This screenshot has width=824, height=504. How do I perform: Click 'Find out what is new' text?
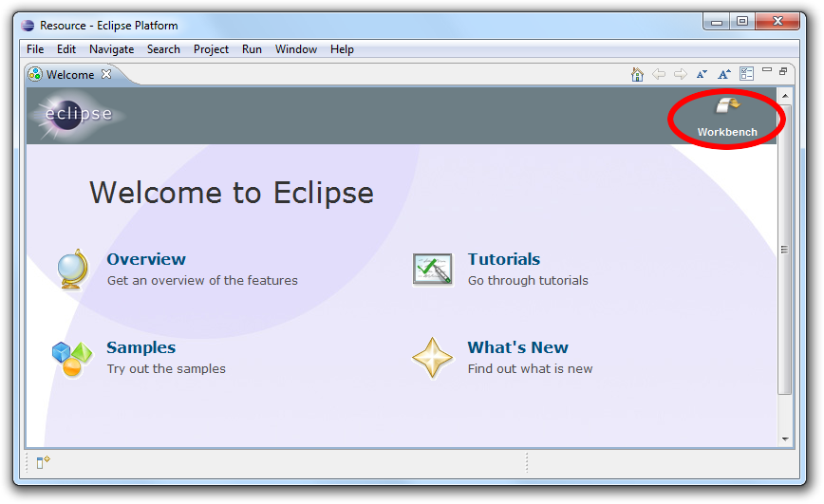click(531, 369)
